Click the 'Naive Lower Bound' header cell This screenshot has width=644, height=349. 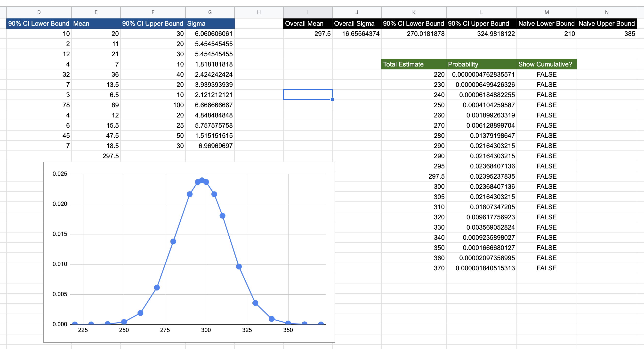[x=547, y=24]
